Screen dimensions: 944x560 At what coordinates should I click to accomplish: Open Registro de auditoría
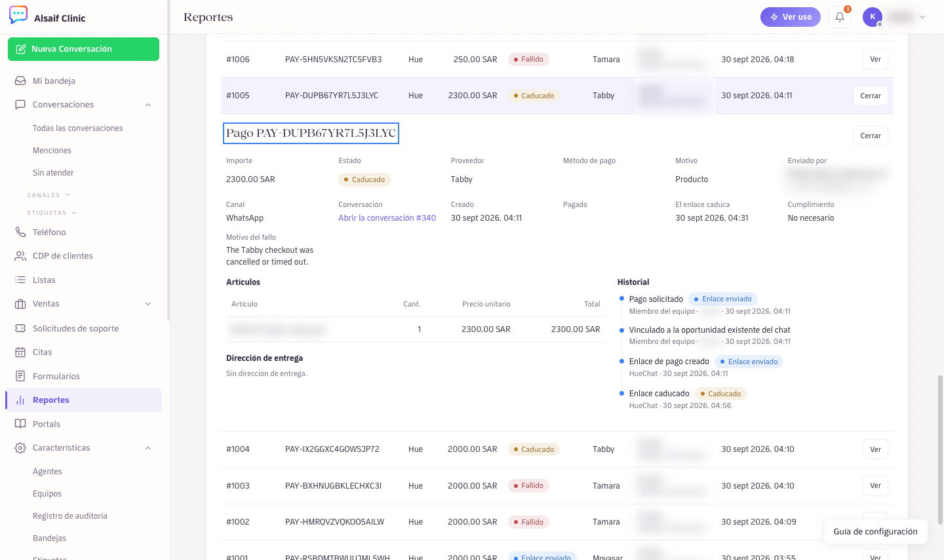70,516
